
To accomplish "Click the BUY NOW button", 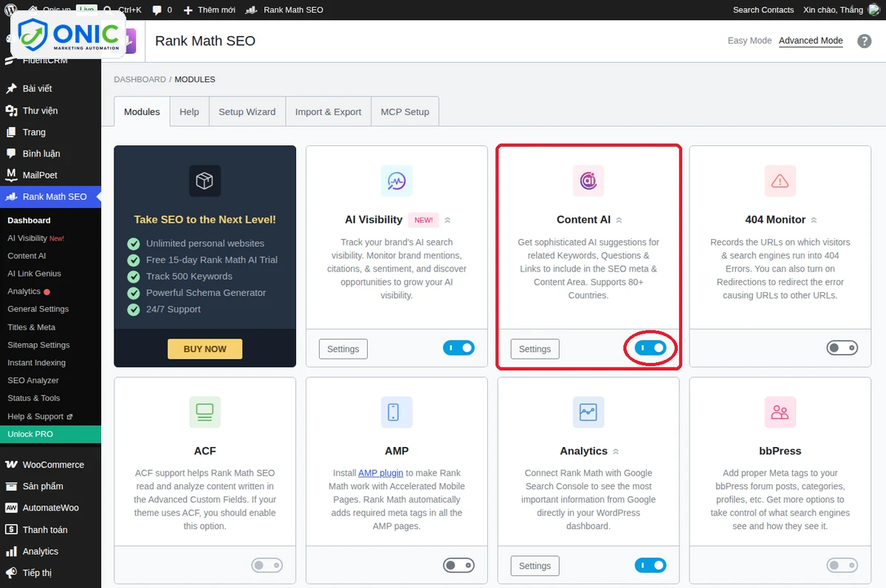I will 205,349.
